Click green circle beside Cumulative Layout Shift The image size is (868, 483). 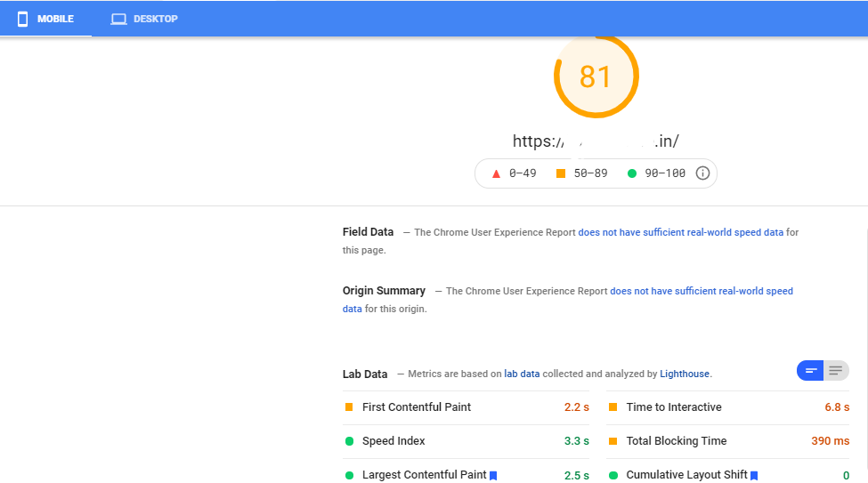tap(613, 475)
